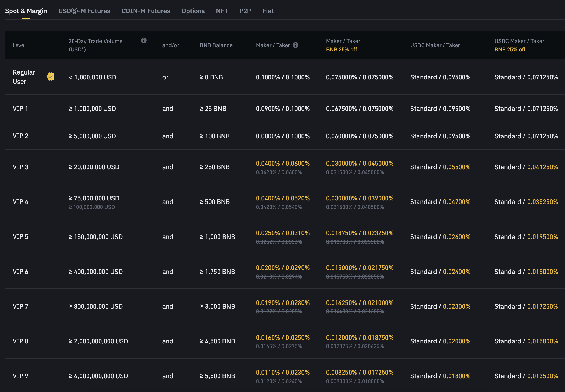
Task: Click the ≥ 0 BNB balance cell
Action: click(211, 77)
